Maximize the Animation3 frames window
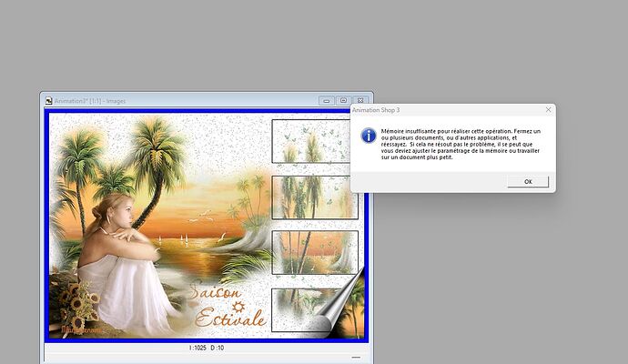Screen dimensions: 628x364 [x=343, y=100]
